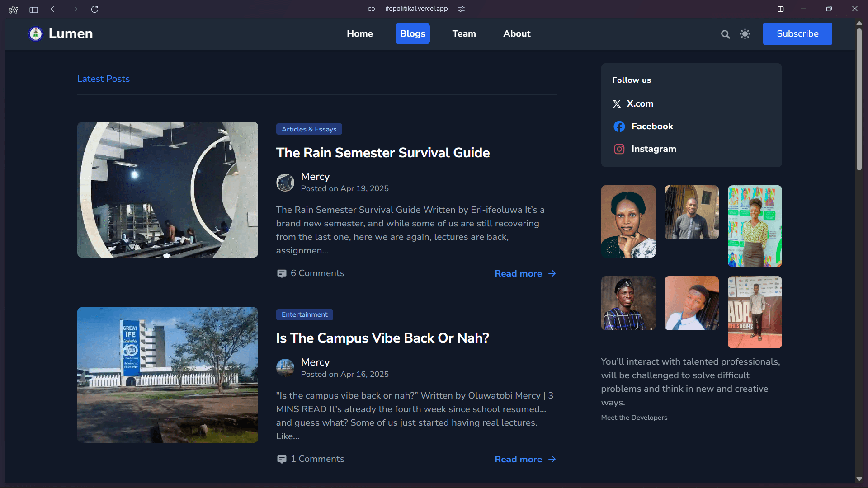Image resolution: width=868 pixels, height=488 pixels.
Task: Select the Entertainment category tag
Action: tap(304, 314)
